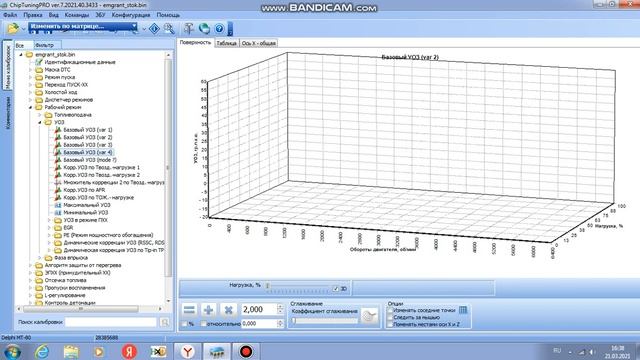
Task: Click the checklist icon of Идентификационные данные
Action: pos(39,62)
